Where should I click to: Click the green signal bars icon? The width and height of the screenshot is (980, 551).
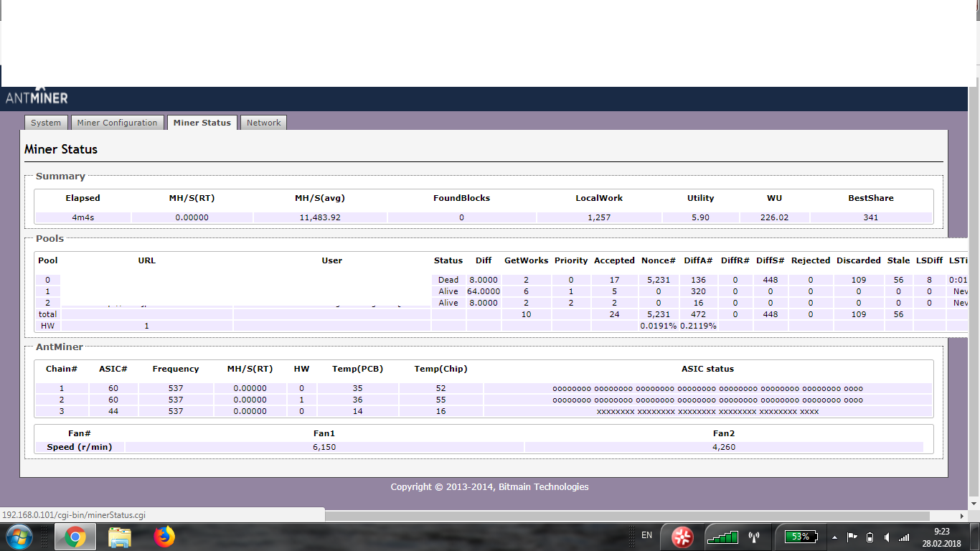click(x=722, y=537)
